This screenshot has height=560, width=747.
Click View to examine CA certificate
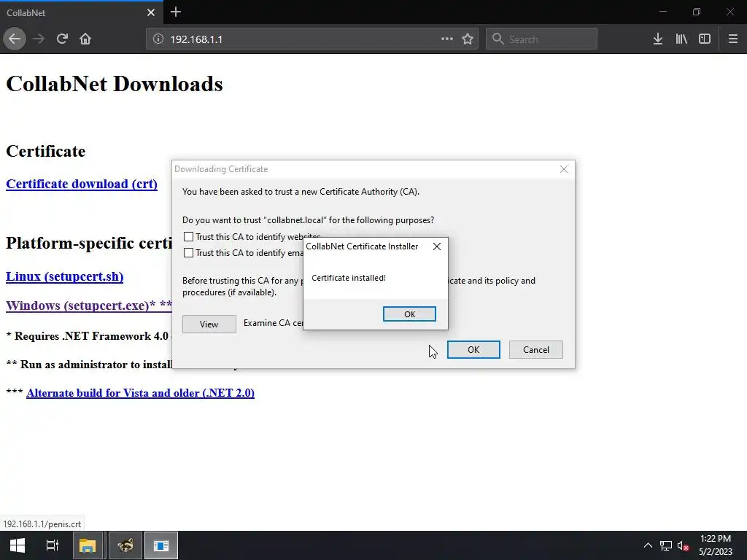point(209,324)
